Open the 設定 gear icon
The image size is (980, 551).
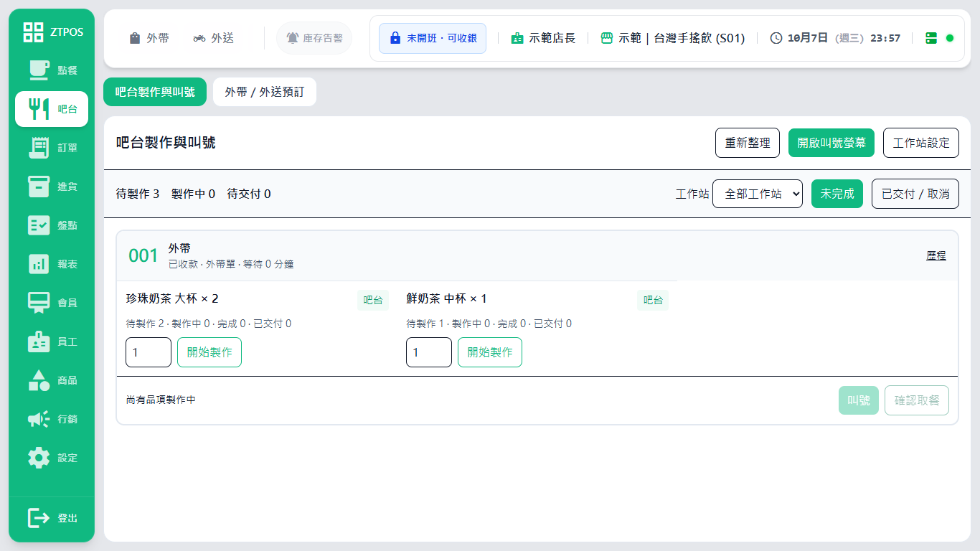pyautogui.click(x=39, y=458)
